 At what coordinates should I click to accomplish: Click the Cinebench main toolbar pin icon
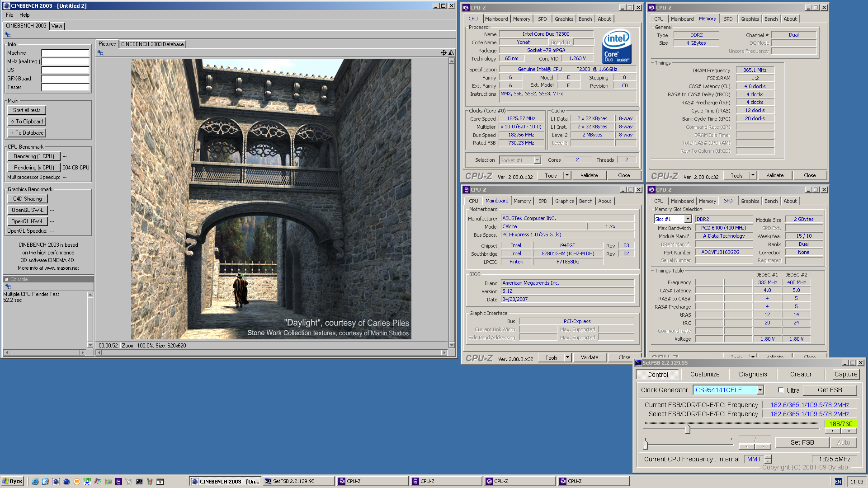(x=8, y=35)
